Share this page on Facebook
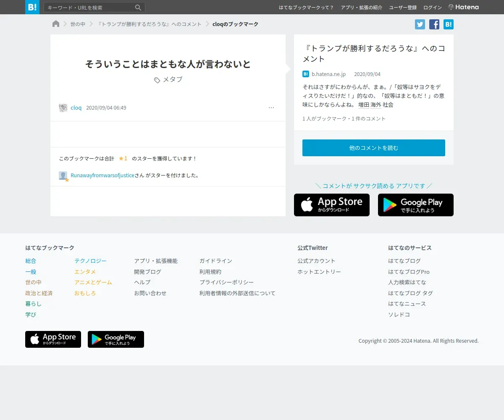 coord(434,24)
